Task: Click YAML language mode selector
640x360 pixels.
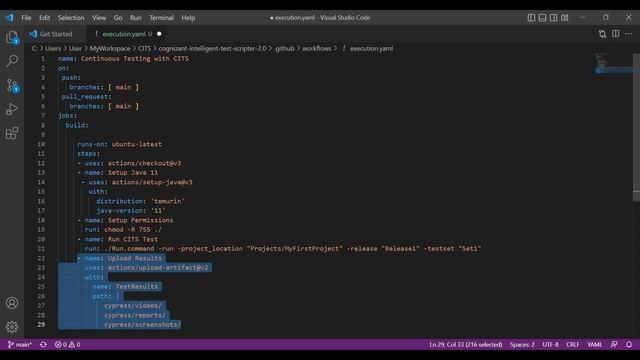Action: point(595,345)
